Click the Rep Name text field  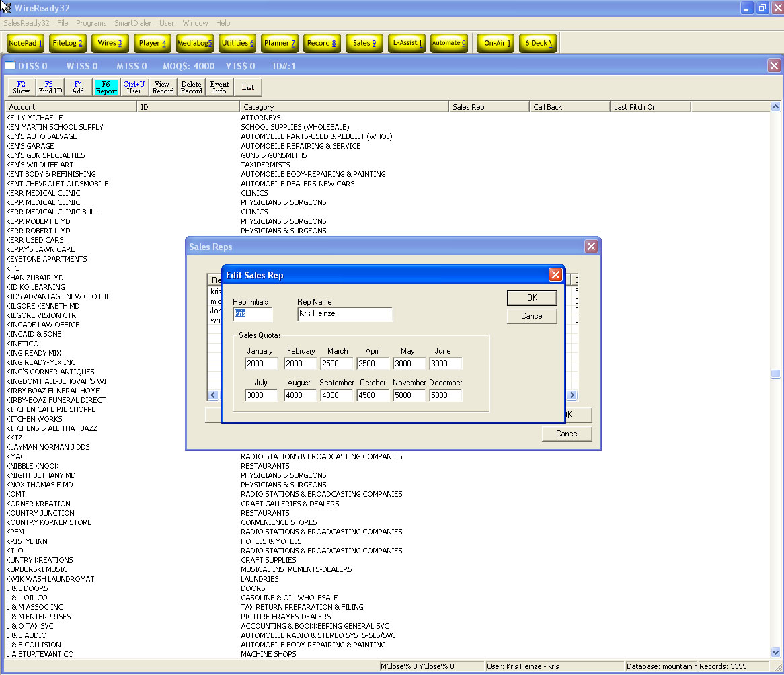[344, 314]
